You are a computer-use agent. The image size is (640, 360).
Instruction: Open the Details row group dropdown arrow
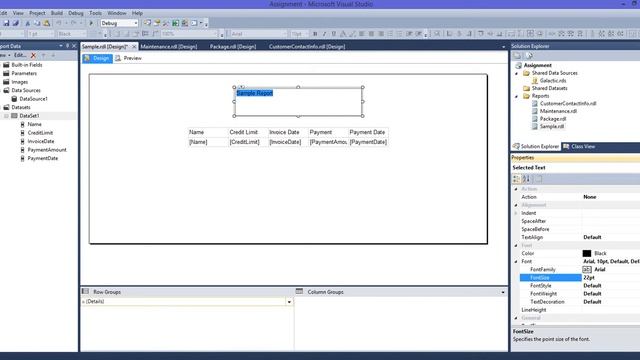tap(289, 302)
